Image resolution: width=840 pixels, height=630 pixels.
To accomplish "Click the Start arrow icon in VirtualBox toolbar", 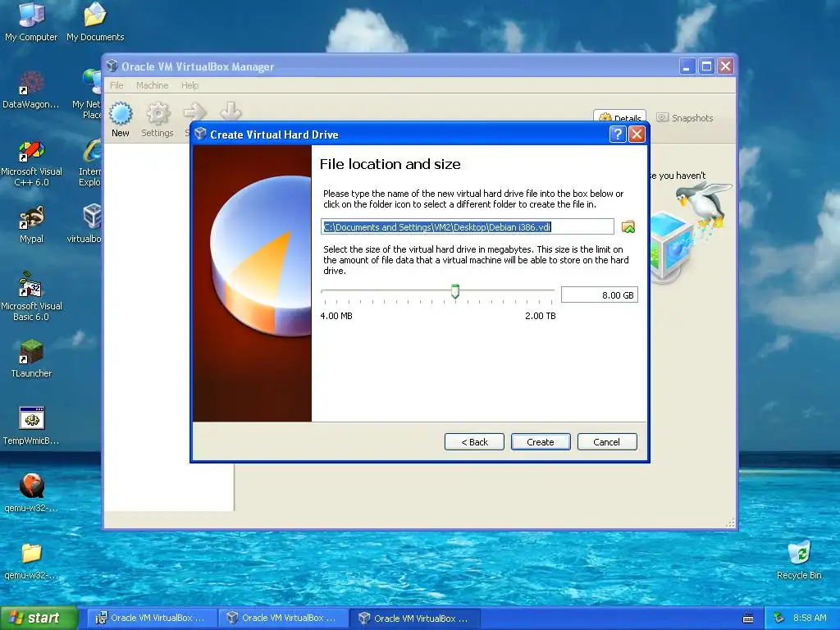I will [194, 112].
